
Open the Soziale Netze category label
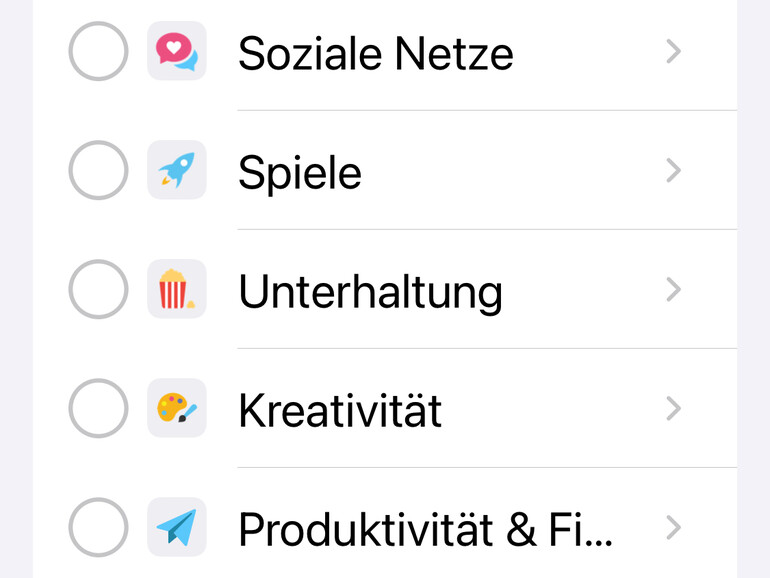[375, 53]
